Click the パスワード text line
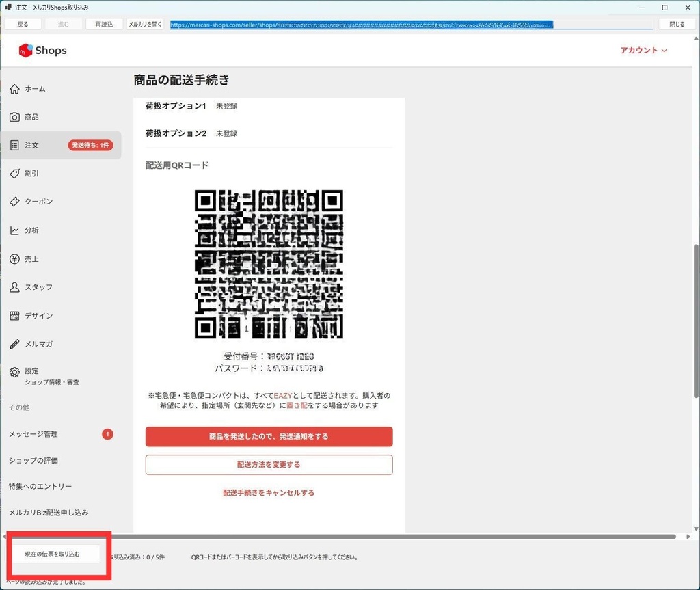 [269, 368]
